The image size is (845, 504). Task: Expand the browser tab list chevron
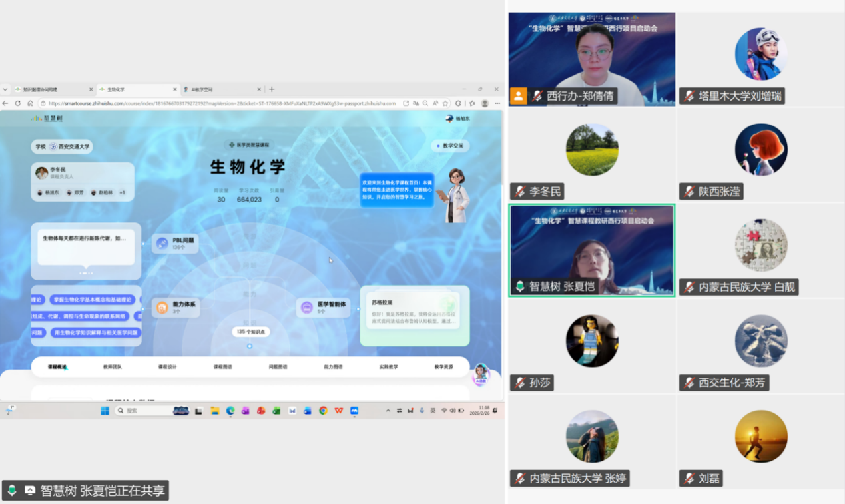[5, 89]
